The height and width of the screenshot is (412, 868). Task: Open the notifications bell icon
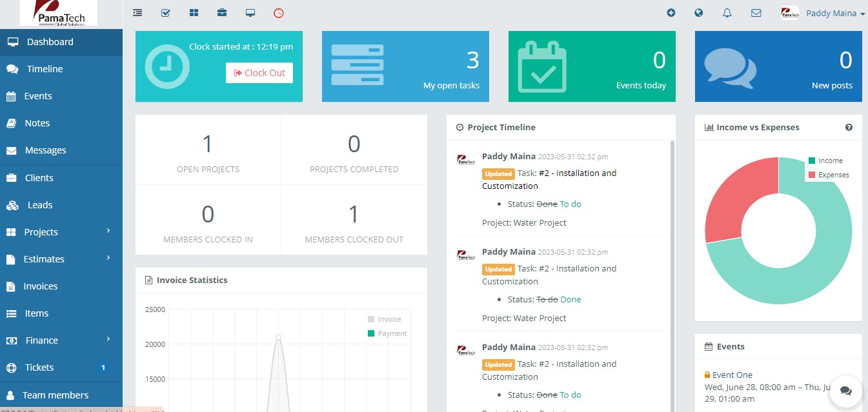727,13
